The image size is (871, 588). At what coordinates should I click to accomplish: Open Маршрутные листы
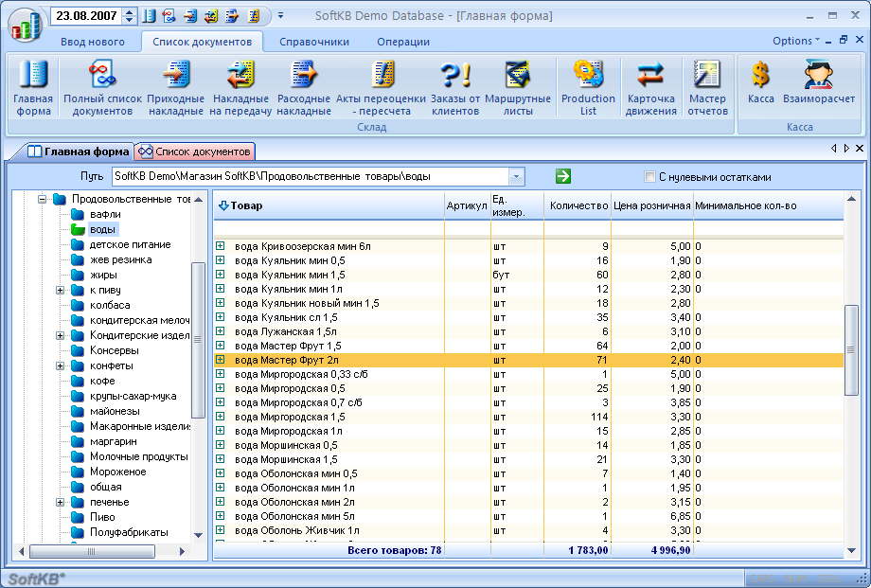pos(518,88)
